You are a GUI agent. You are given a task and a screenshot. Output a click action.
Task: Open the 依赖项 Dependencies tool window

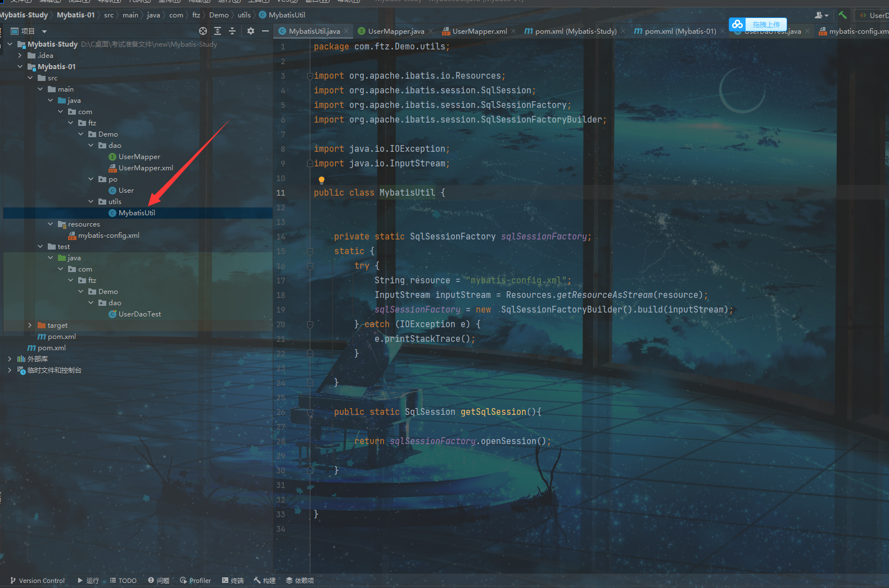(300, 581)
